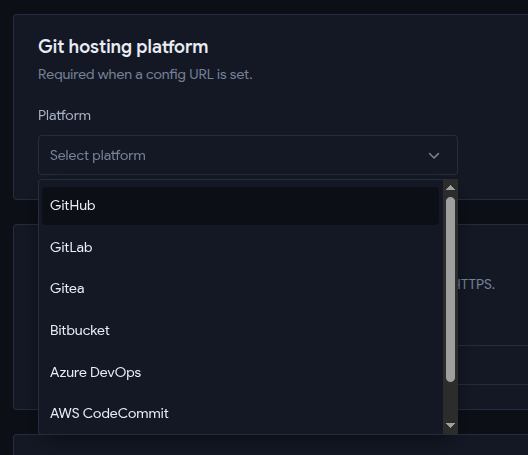Viewport: 528px width, 455px height.
Task: Click the Platform field label
Action: 64,116
